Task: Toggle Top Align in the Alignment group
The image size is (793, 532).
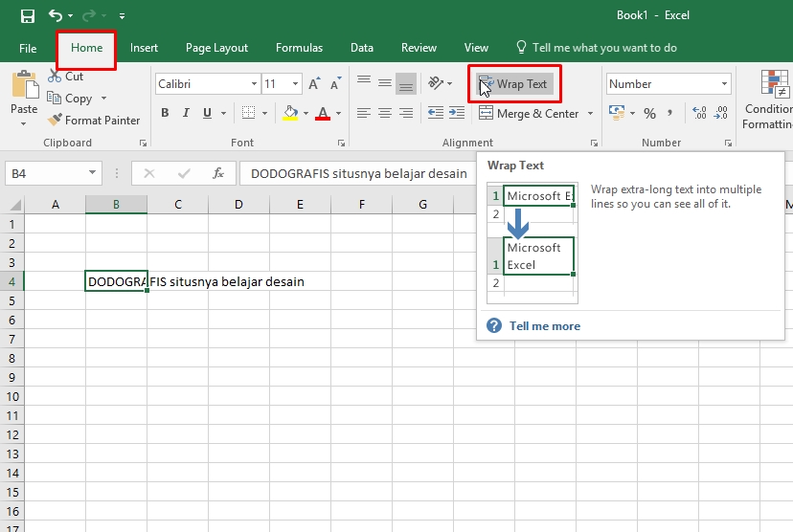Action: click(x=364, y=80)
